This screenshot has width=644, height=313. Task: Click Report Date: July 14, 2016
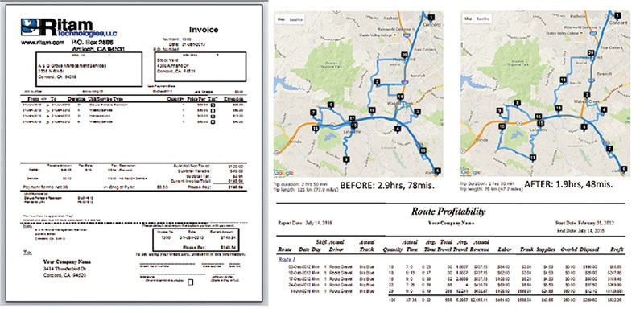coord(305,223)
